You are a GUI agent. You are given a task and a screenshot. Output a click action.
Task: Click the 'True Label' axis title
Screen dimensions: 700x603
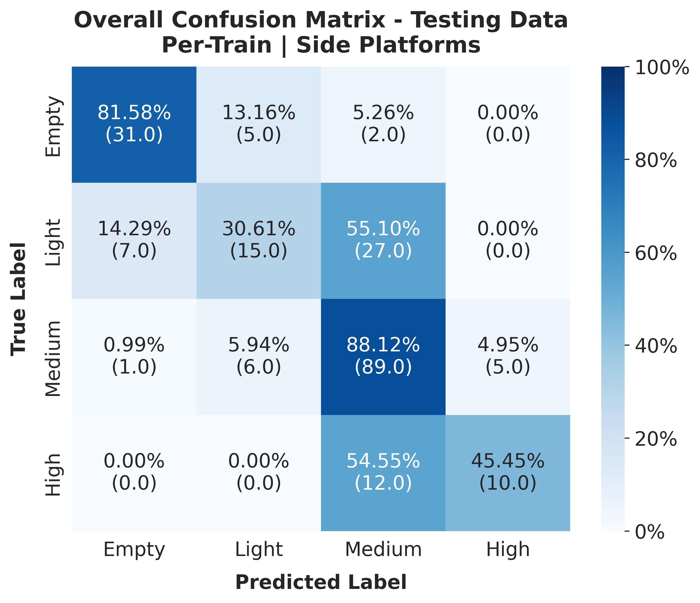tap(19, 298)
